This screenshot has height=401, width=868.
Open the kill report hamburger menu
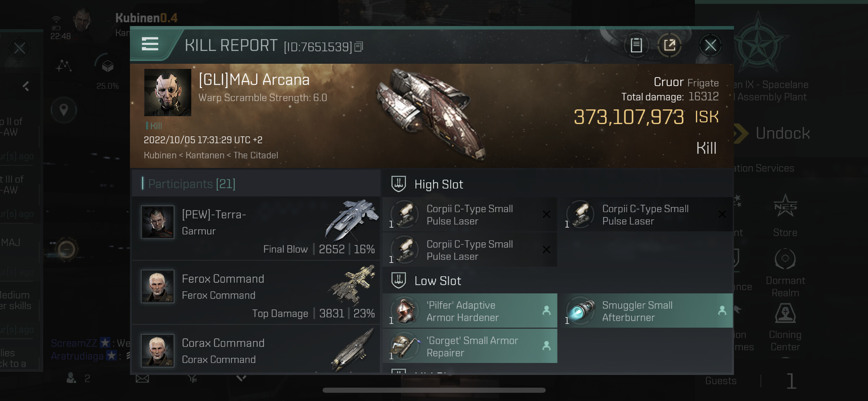click(x=150, y=44)
